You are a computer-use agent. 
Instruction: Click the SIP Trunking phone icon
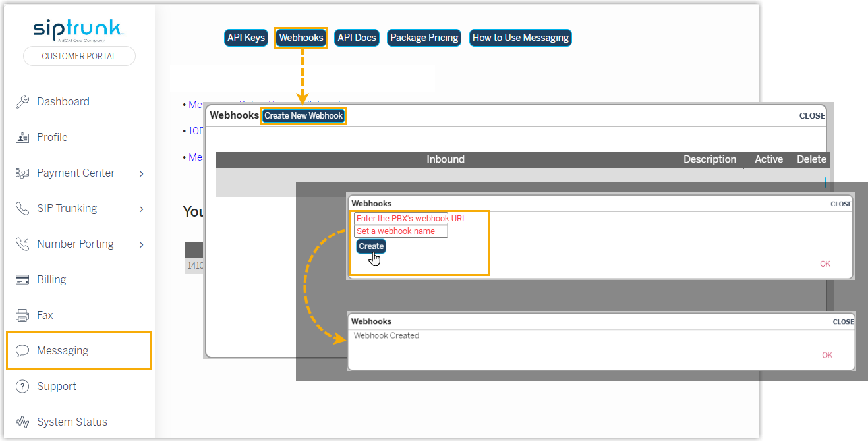click(22, 208)
